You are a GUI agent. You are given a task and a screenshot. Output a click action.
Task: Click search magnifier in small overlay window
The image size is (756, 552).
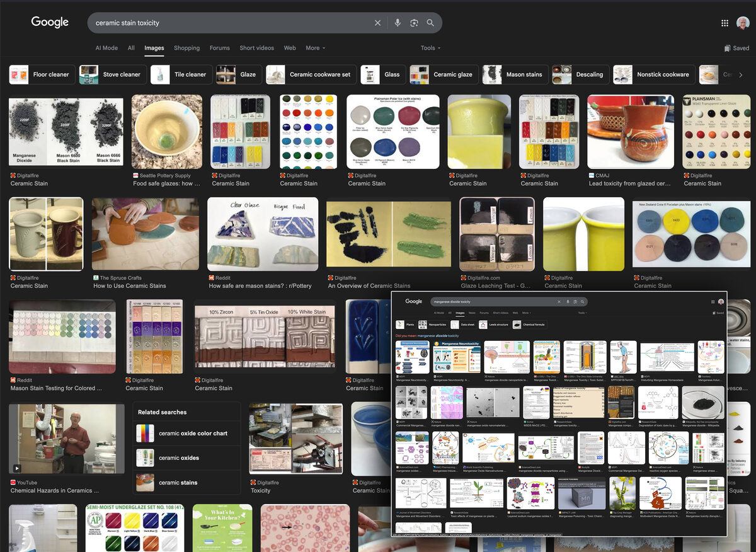pos(583,302)
